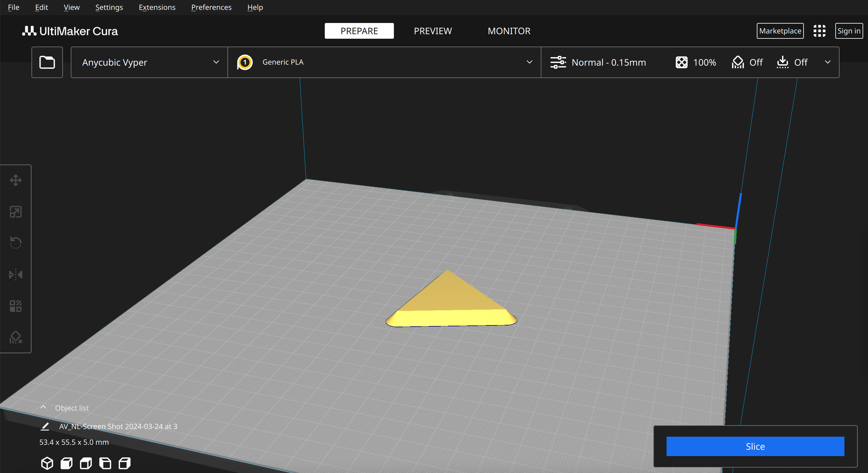Open the Settings menu
This screenshot has height=473, width=868.
109,8
